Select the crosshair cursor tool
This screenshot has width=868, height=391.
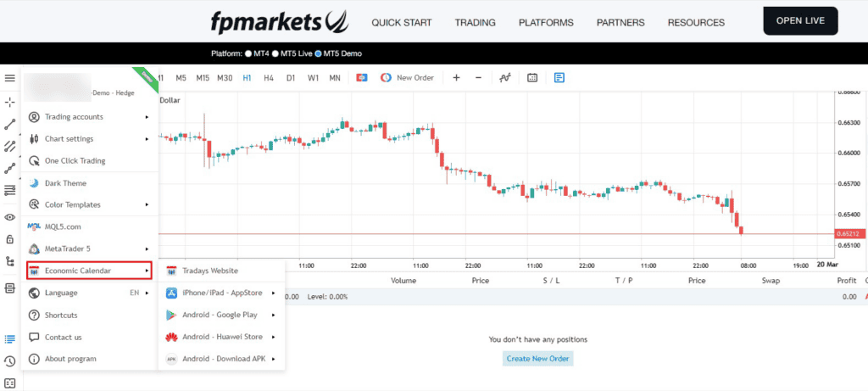(x=9, y=103)
